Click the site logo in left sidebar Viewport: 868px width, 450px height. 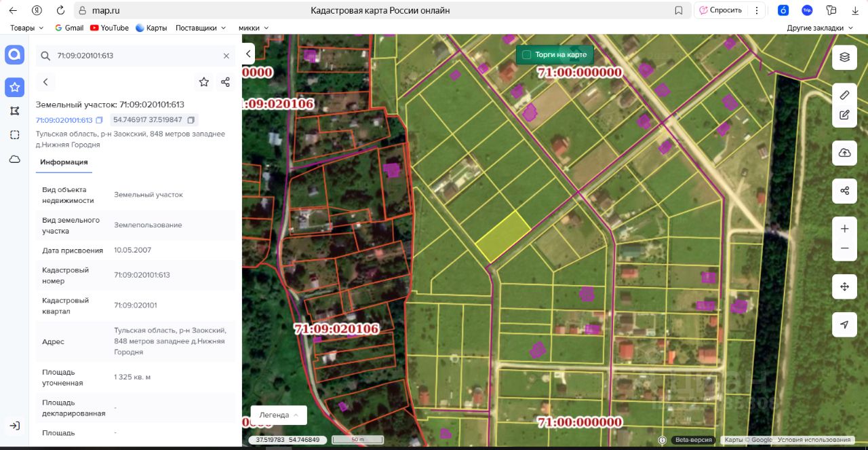tap(15, 55)
